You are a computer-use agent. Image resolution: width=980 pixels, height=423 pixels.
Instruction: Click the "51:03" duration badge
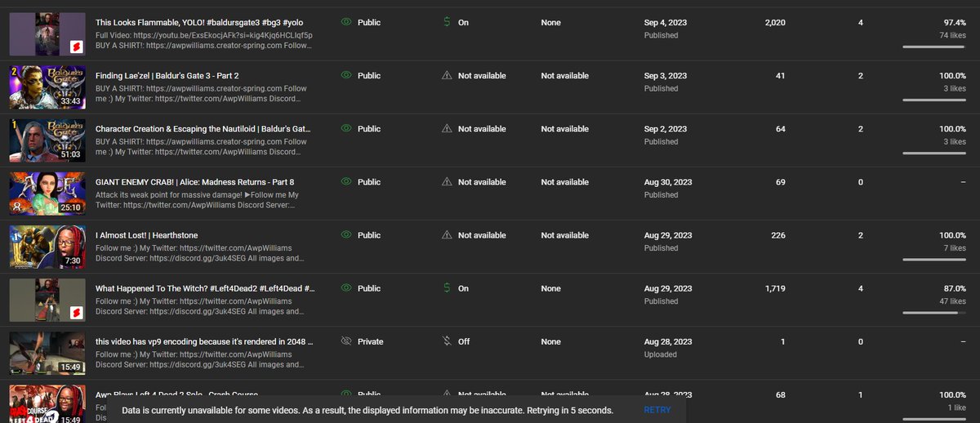coord(70,154)
